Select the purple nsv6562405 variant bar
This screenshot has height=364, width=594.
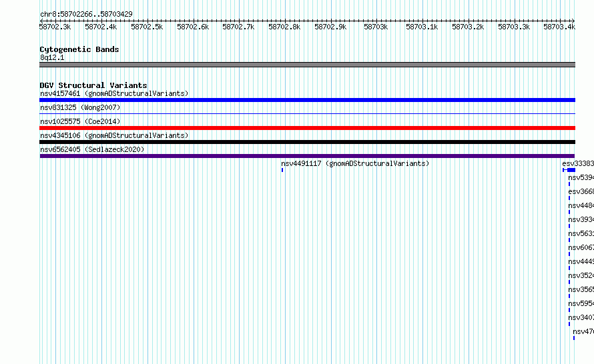[307, 156]
